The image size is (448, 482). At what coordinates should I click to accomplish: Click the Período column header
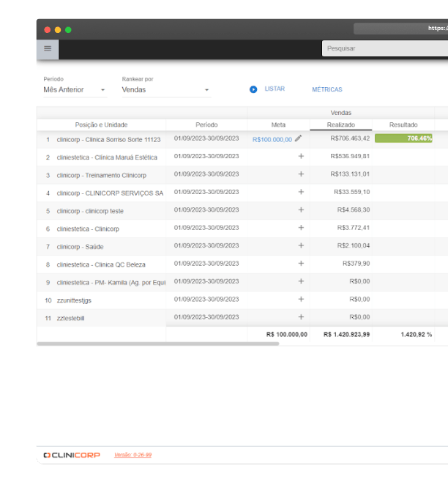(x=206, y=125)
